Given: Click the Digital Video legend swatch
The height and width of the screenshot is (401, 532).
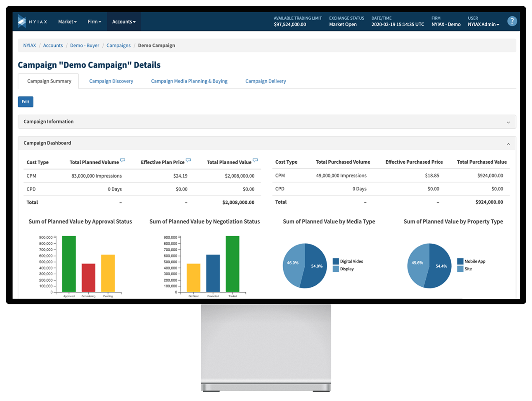Looking at the screenshot, I should [336, 261].
